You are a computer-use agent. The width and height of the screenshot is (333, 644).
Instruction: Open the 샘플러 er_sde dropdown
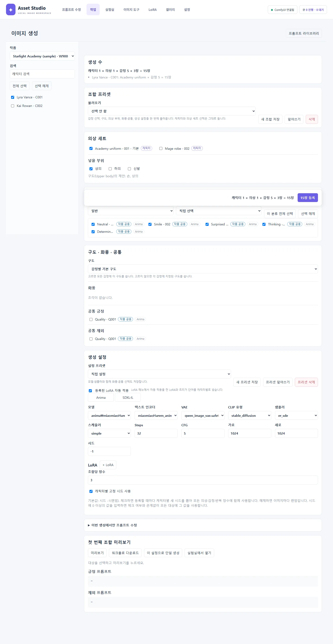[x=296, y=416]
